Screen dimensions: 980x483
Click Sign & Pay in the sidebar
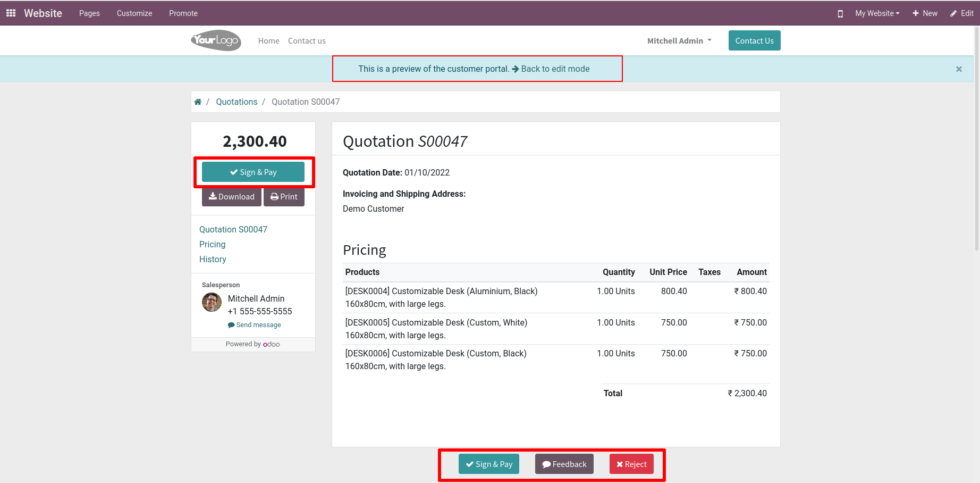point(253,172)
